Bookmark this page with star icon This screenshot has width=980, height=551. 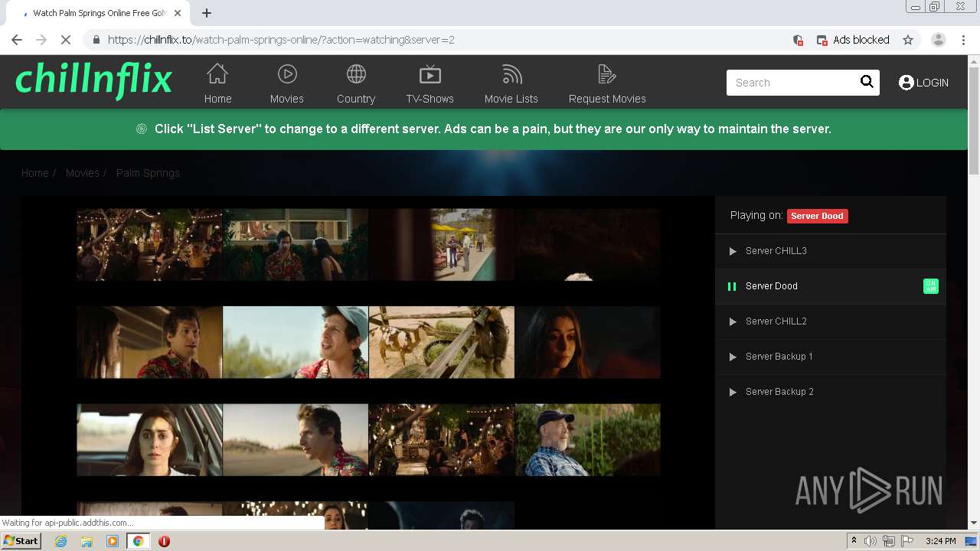(x=908, y=40)
